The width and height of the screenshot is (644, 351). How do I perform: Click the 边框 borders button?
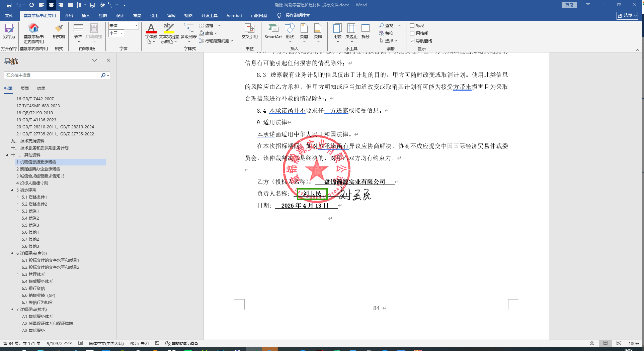pos(206,26)
